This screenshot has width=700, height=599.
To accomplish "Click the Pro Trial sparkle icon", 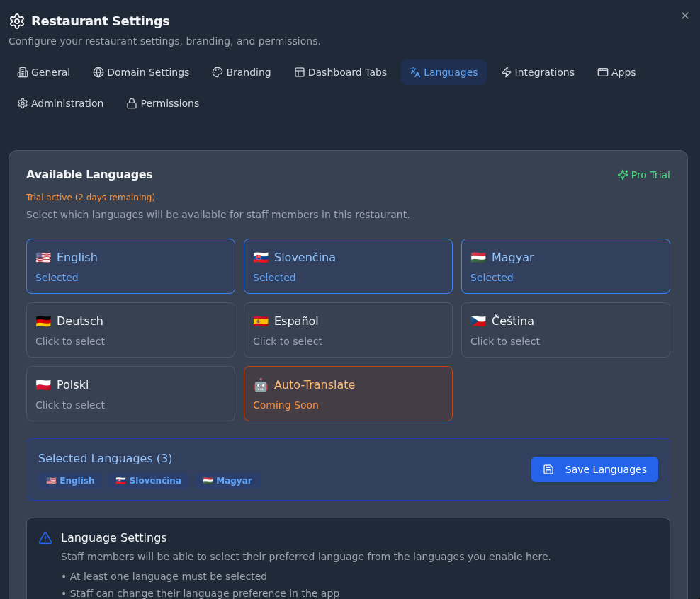I will (622, 175).
